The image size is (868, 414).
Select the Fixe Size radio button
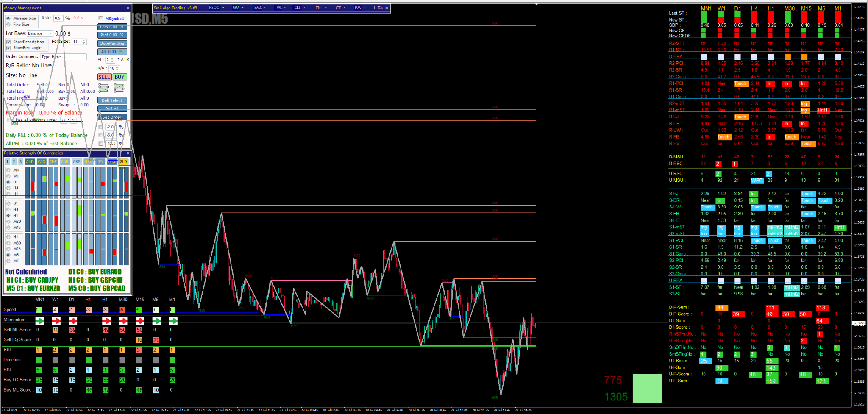8,25
